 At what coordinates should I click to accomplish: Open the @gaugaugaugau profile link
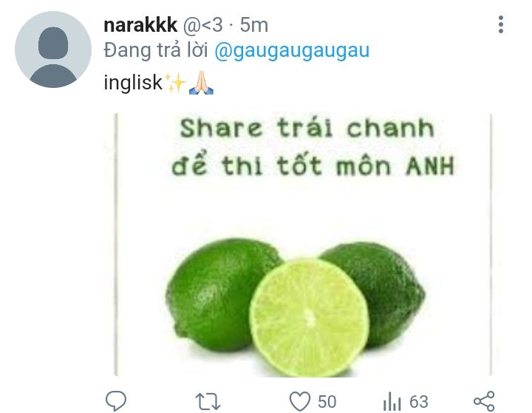292,51
